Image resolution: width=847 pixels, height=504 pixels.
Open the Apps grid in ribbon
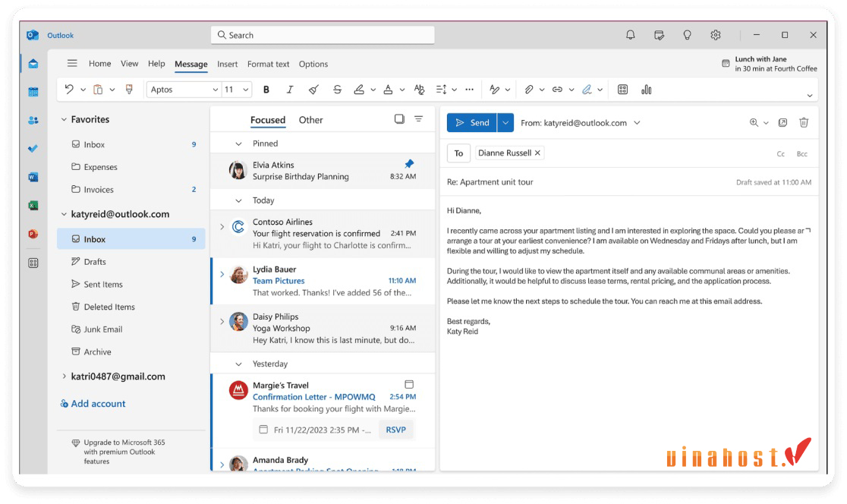pyautogui.click(x=623, y=90)
